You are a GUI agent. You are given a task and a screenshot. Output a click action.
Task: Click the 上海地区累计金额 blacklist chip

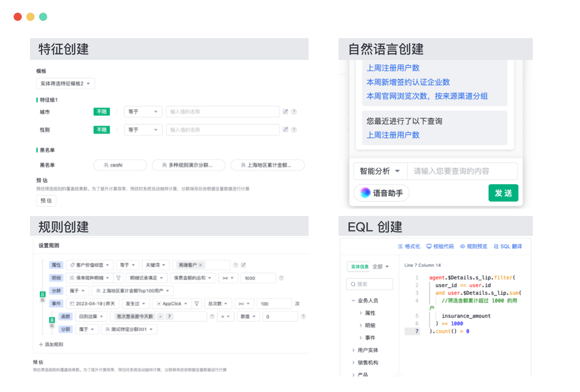(267, 165)
